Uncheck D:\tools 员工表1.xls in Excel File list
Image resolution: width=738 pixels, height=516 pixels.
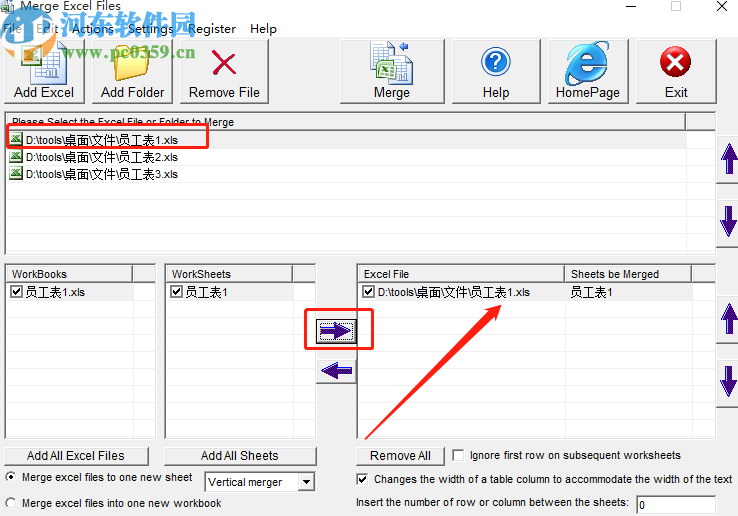[369, 292]
